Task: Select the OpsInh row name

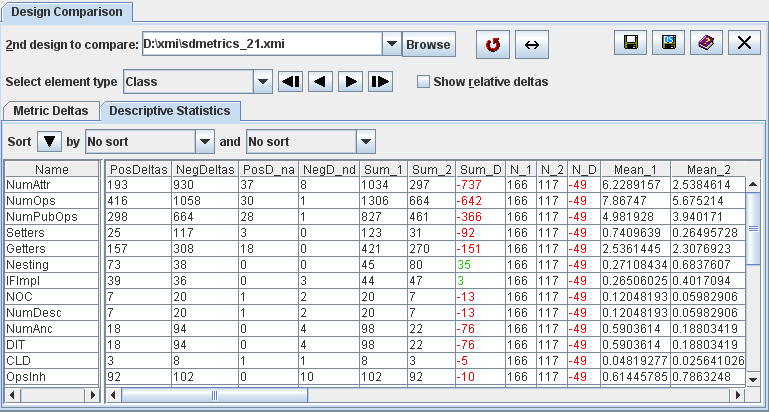Action: (52, 377)
